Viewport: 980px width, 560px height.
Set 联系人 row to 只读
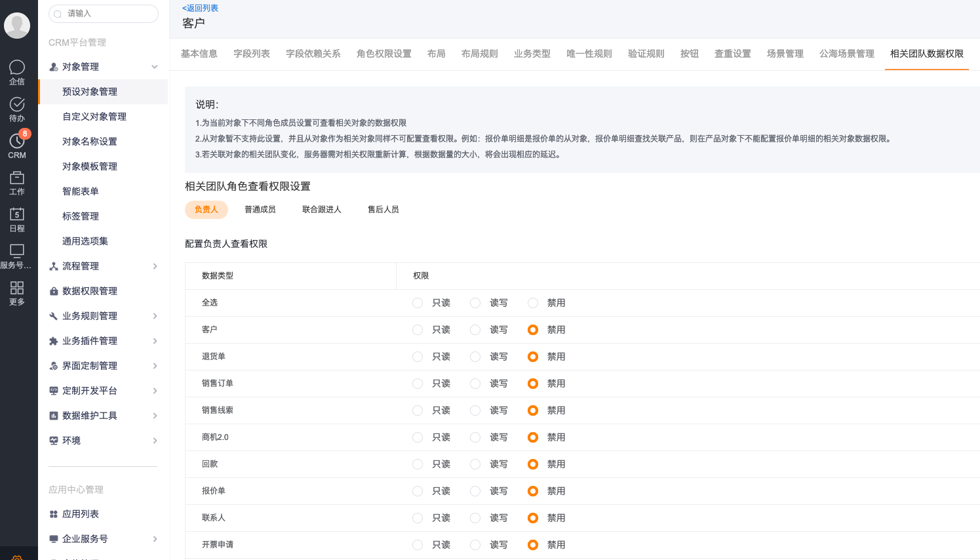418,518
